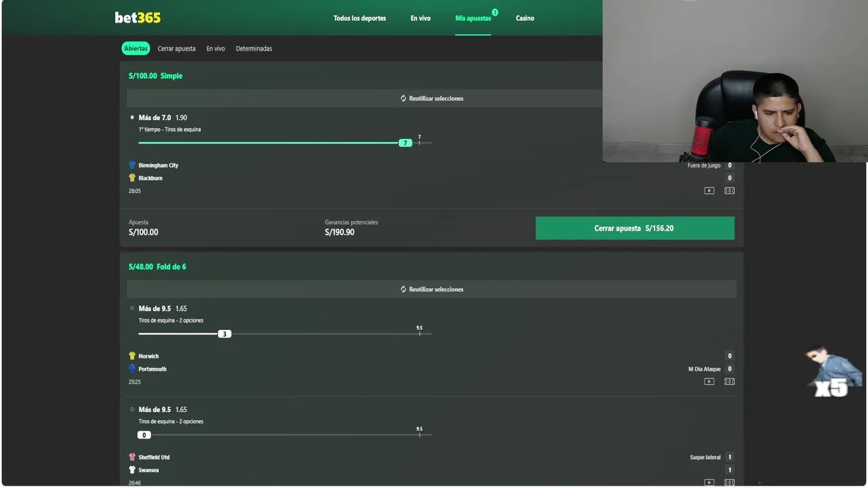Click Reutilizar selecciones in S/48.00 Fold bet
Screen dimensions: 868x488
point(432,289)
